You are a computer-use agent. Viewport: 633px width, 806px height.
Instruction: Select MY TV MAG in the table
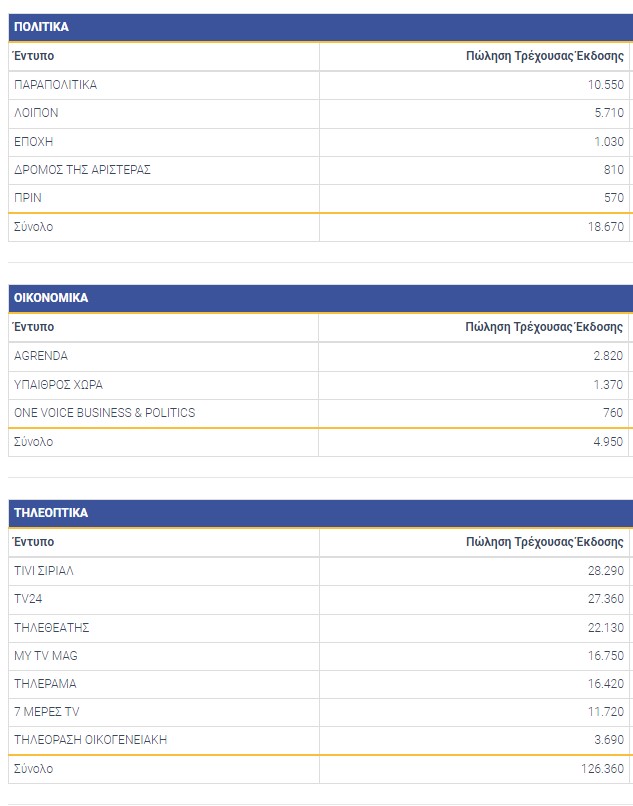(46, 656)
